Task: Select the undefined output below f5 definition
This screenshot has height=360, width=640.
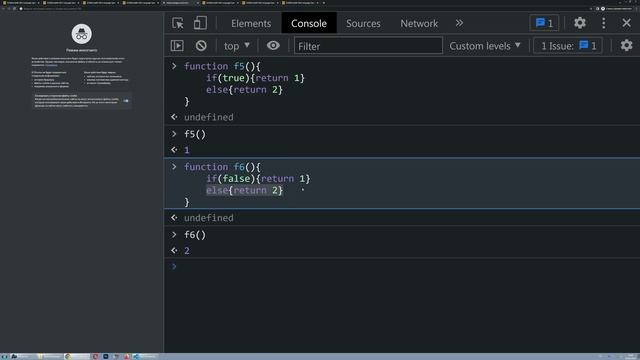Action: click(209, 117)
